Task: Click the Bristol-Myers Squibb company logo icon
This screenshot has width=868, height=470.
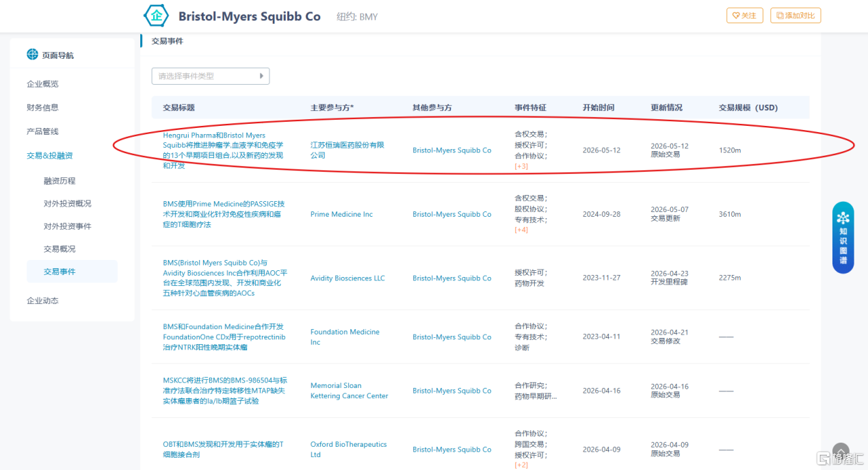Action: tap(156, 16)
